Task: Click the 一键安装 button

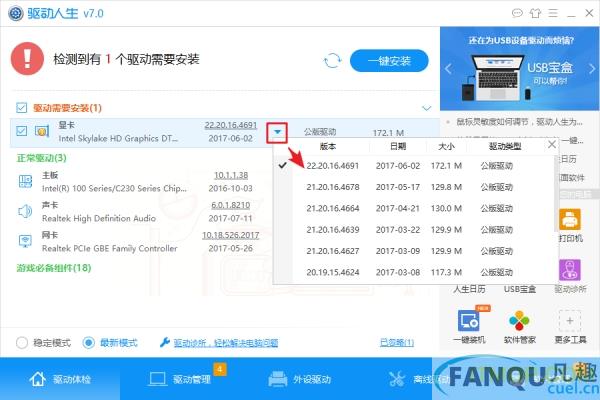Action: point(389,60)
